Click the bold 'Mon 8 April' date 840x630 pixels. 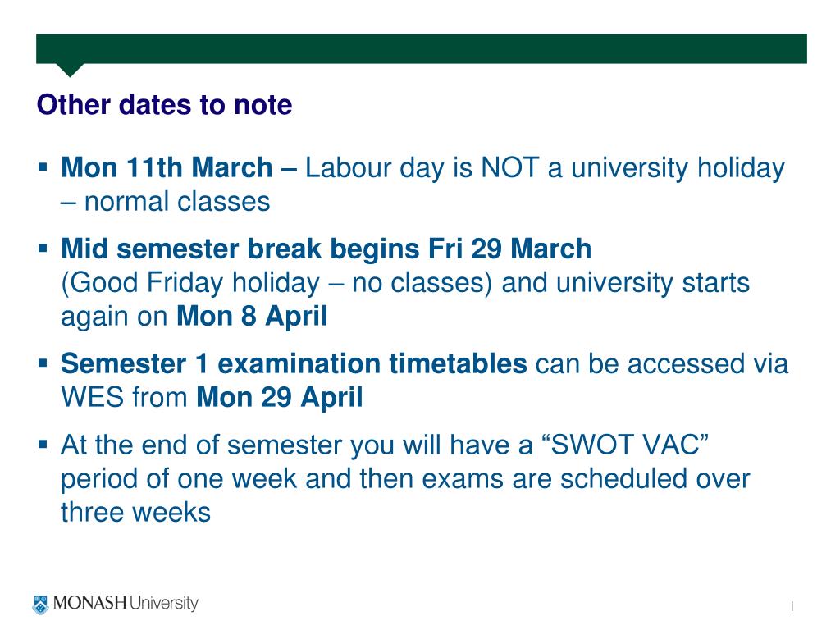point(252,316)
